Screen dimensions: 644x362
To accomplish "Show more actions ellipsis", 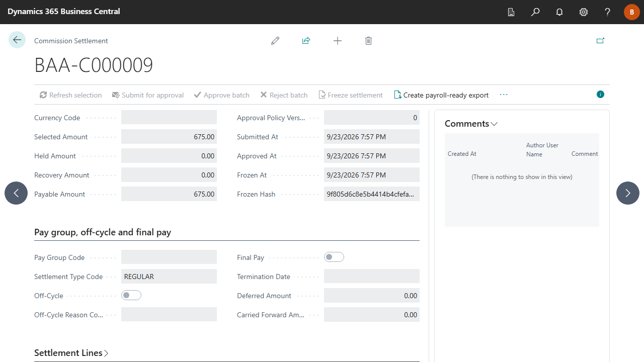I will click(504, 95).
